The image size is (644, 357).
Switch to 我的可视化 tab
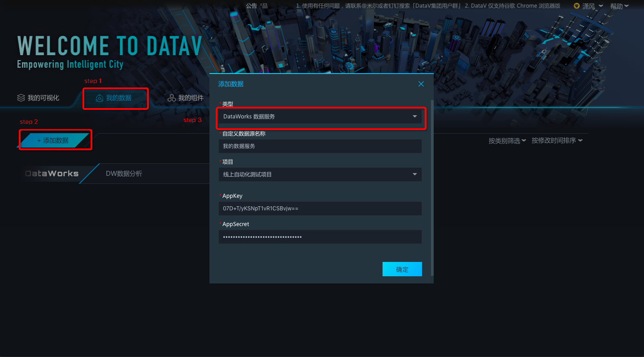click(38, 98)
